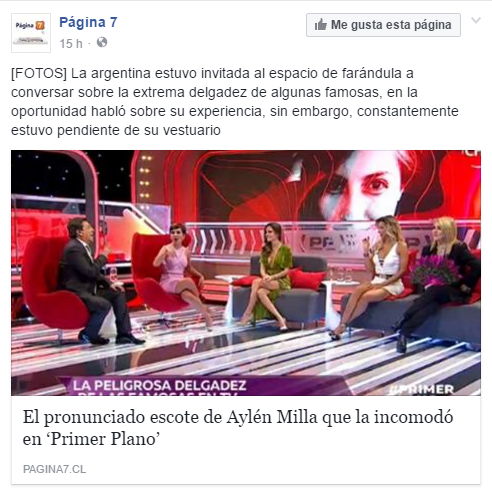Click the blonde woman holding the purple fan
Viewport: 492px width, 492px height.
440,282
